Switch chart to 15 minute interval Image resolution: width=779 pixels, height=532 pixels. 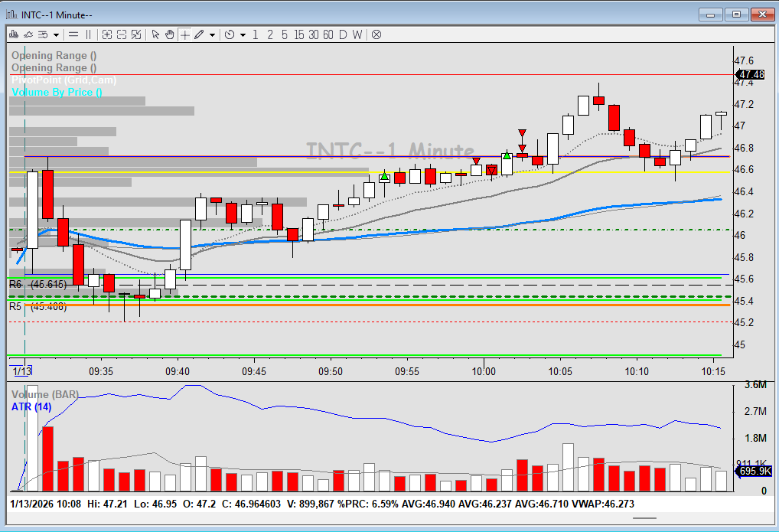click(x=298, y=34)
